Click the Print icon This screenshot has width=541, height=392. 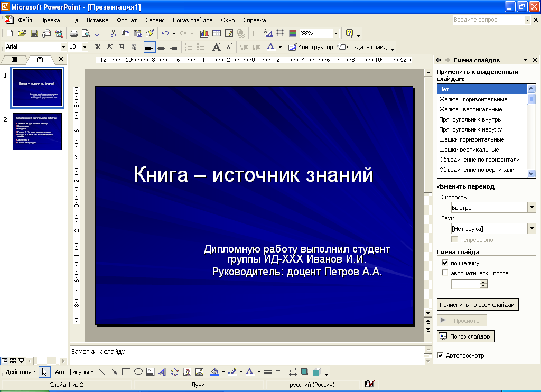73,33
